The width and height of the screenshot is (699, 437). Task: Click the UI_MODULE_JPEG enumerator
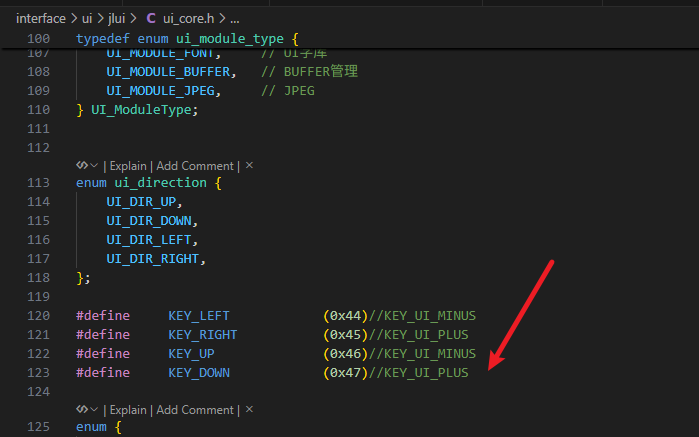click(x=160, y=91)
